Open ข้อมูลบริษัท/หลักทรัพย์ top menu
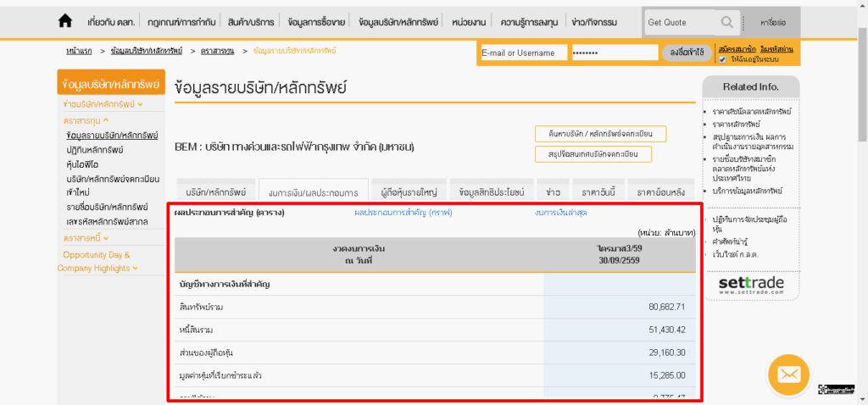868x405 pixels. click(398, 23)
